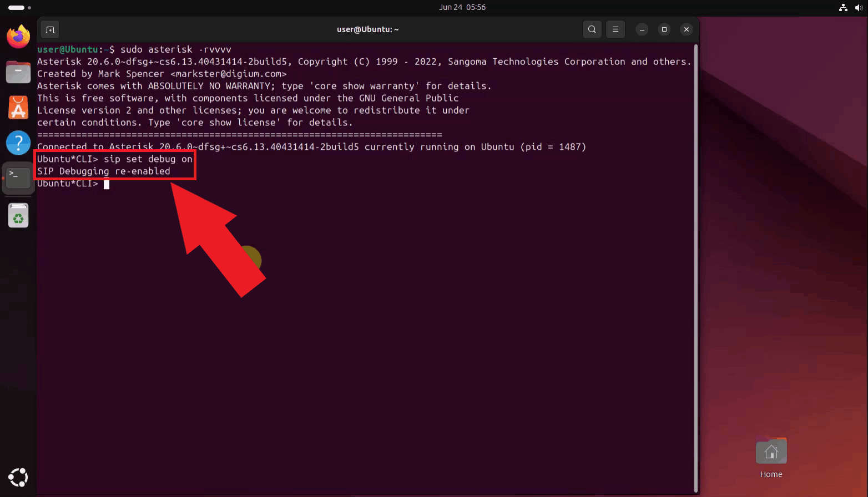The width and height of the screenshot is (868, 497).
Task: Click the empty Ubuntu*CLI> prompt cursor
Action: click(x=107, y=184)
